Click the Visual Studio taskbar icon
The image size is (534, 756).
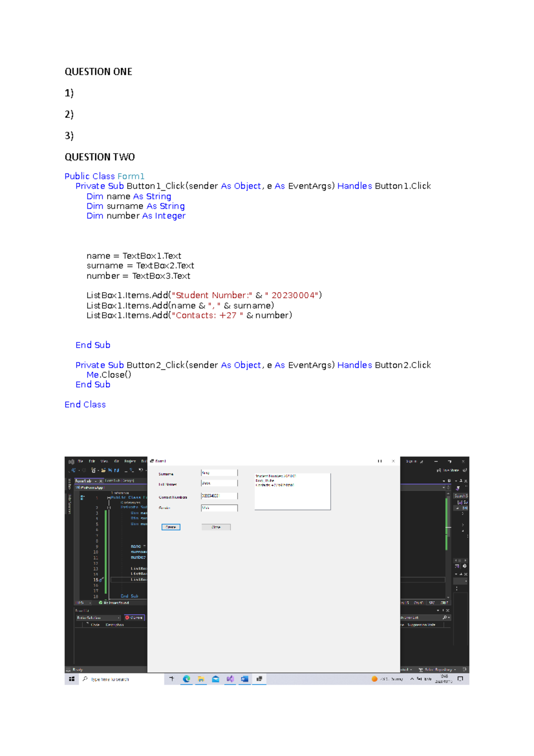(x=230, y=679)
